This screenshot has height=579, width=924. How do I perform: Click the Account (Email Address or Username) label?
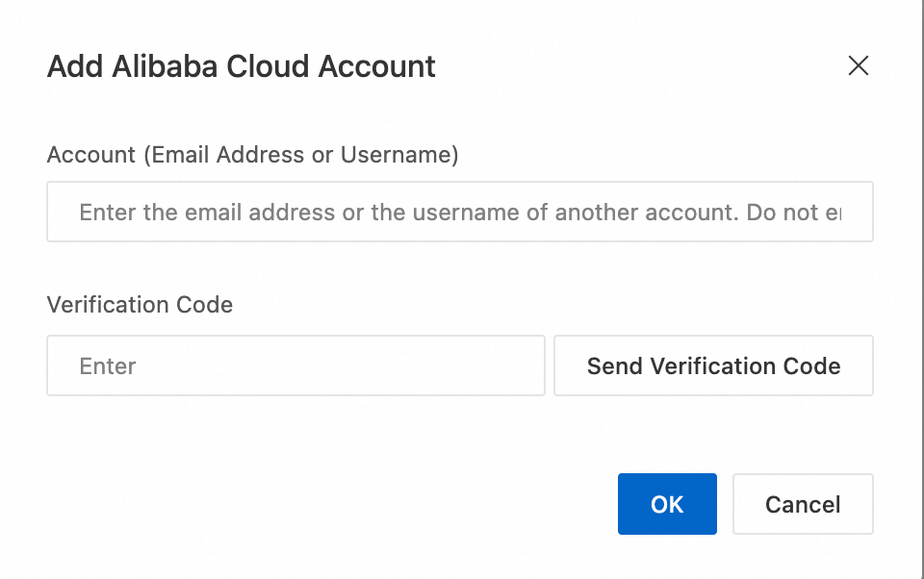tap(252, 154)
